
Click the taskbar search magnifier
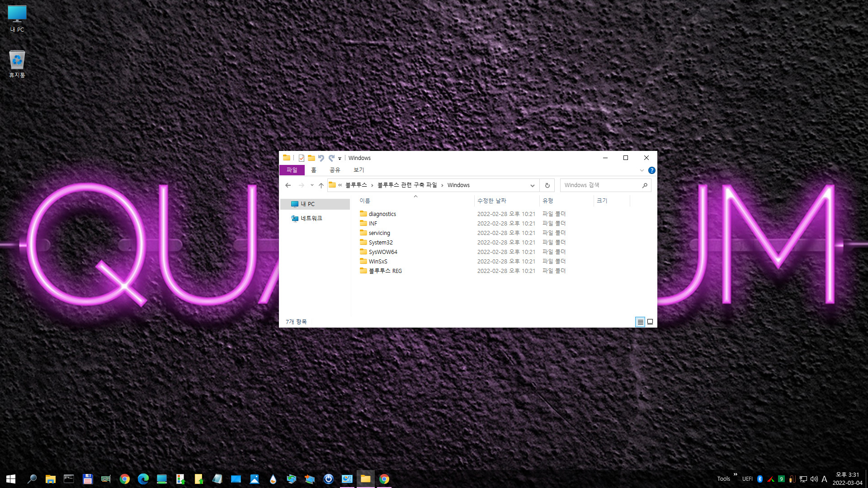click(x=32, y=479)
